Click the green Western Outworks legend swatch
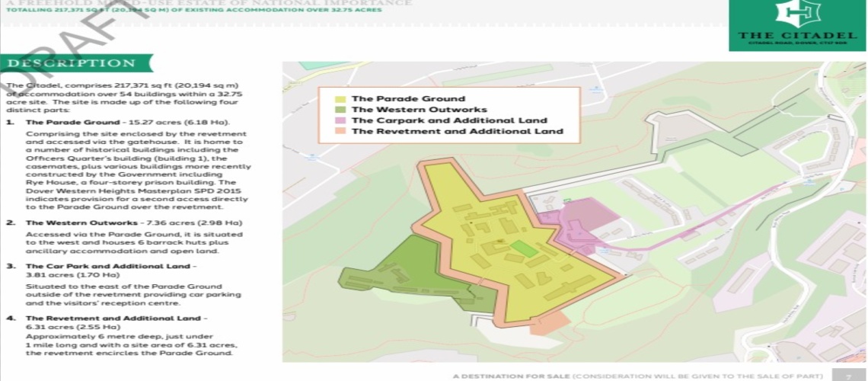Image resolution: width=868 pixels, height=381 pixels. pos(340,110)
